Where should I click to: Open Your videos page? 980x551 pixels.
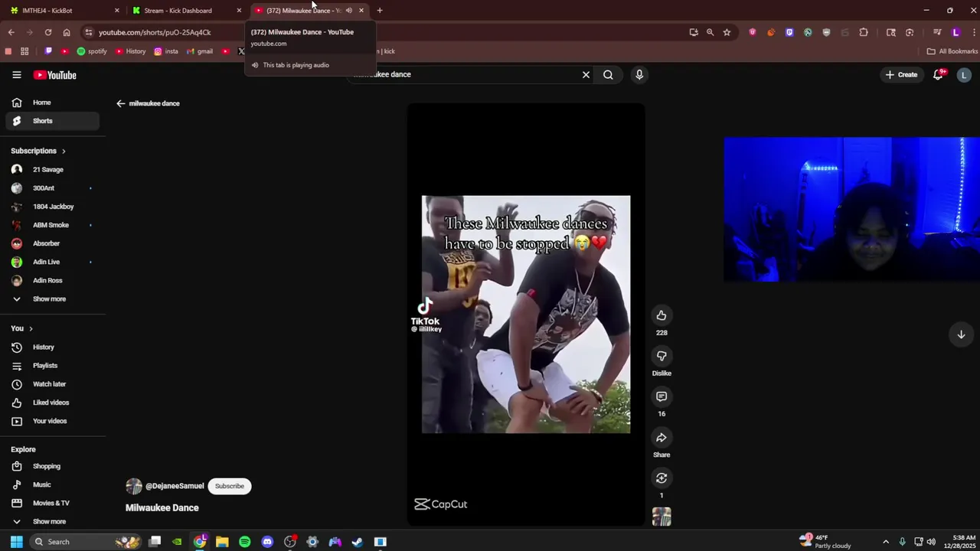coord(52,421)
